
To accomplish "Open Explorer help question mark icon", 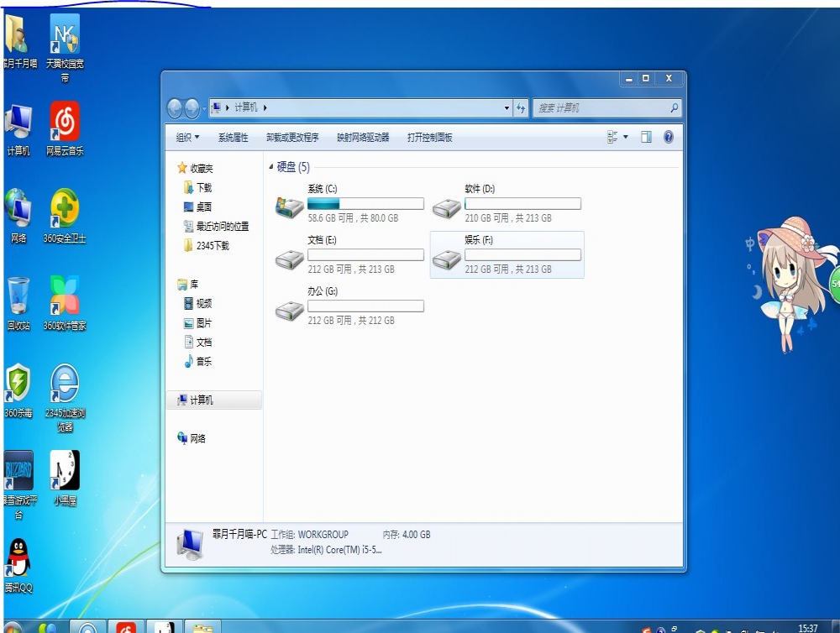I will [x=668, y=137].
